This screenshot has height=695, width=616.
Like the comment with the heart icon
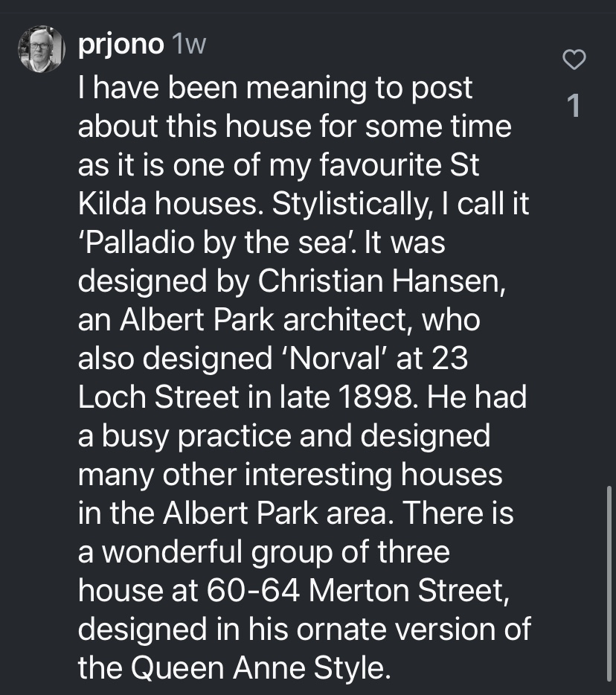coord(574,60)
